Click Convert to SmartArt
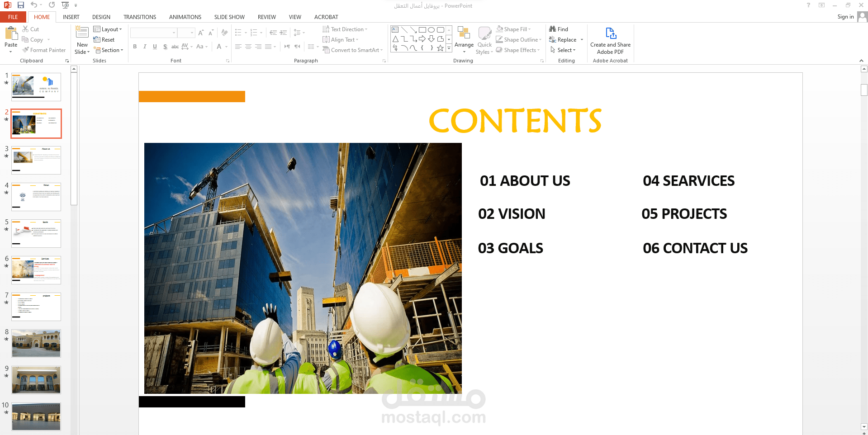The image size is (868, 435). 352,50
